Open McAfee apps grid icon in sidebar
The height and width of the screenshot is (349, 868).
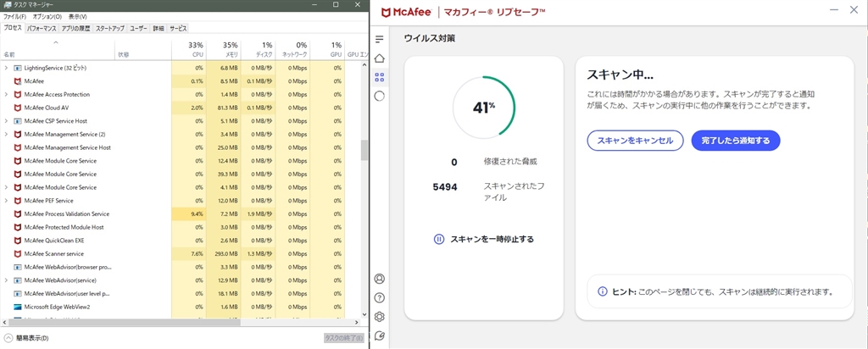[x=379, y=77]
